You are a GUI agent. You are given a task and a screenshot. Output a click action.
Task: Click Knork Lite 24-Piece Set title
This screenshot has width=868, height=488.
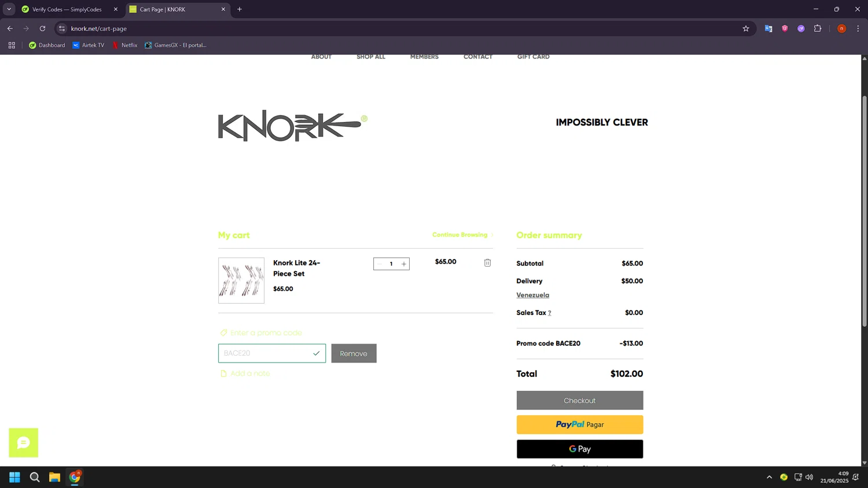point(297,268)
